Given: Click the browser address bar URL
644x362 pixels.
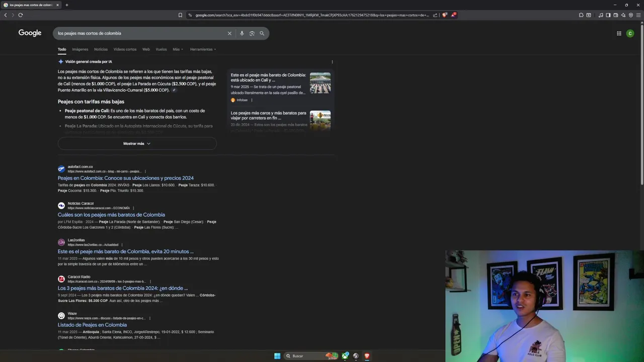Looking at the screenshot, I should tap(312, 15).
